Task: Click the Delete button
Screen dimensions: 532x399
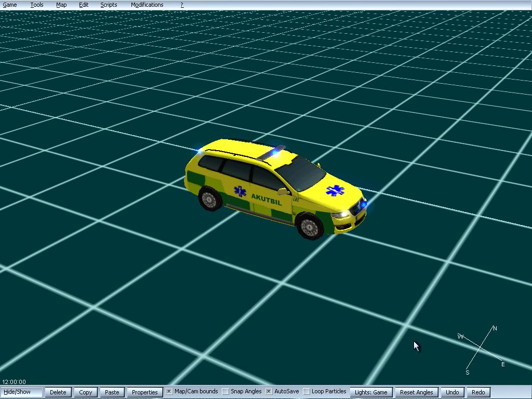Action: click(58, 392)
